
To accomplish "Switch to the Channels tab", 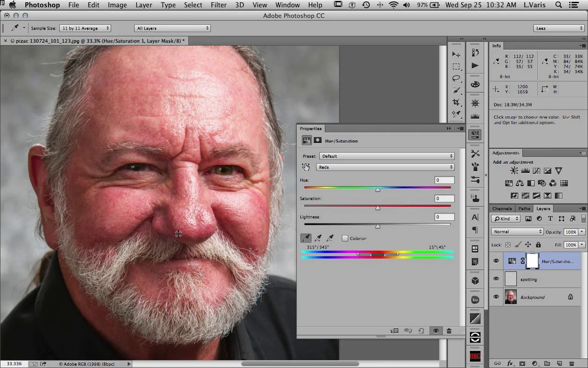I will click(x=502, y=209).
